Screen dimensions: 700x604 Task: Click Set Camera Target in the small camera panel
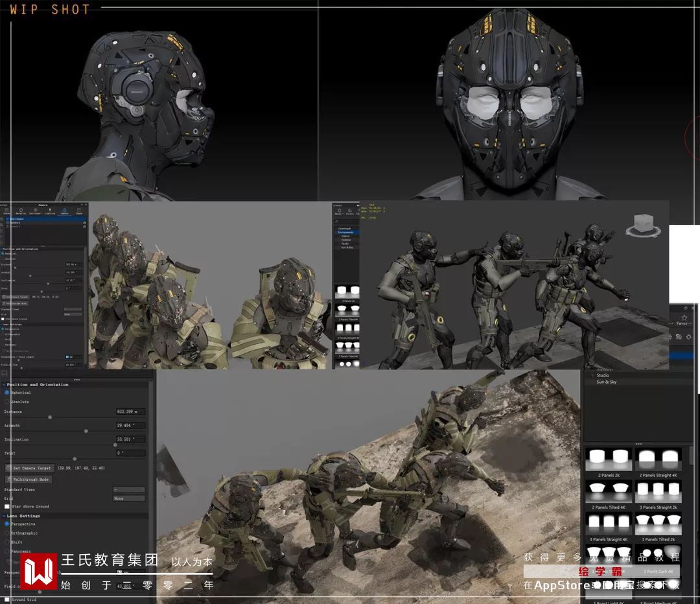[15, 297]
